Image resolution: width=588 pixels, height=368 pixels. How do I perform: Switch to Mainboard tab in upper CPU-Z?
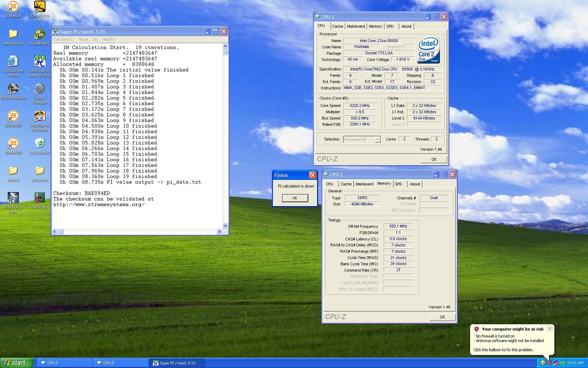point(356,26)
